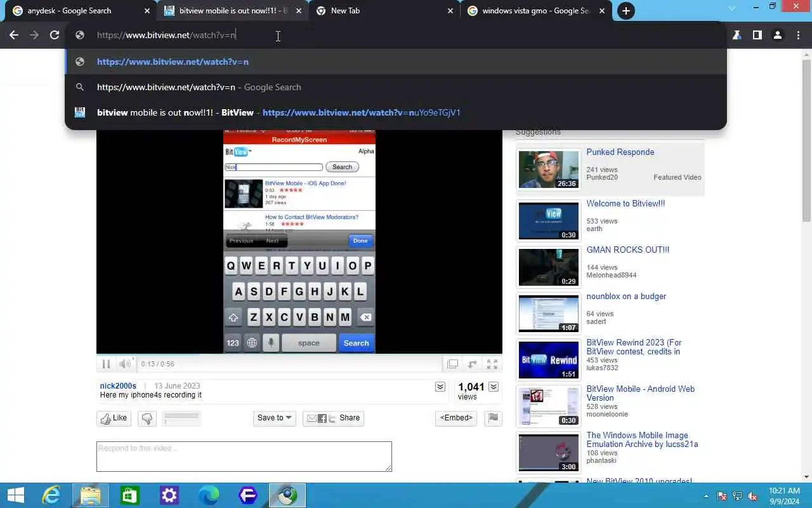Click the video progress bar
The image size is (812, 508).
299,355
